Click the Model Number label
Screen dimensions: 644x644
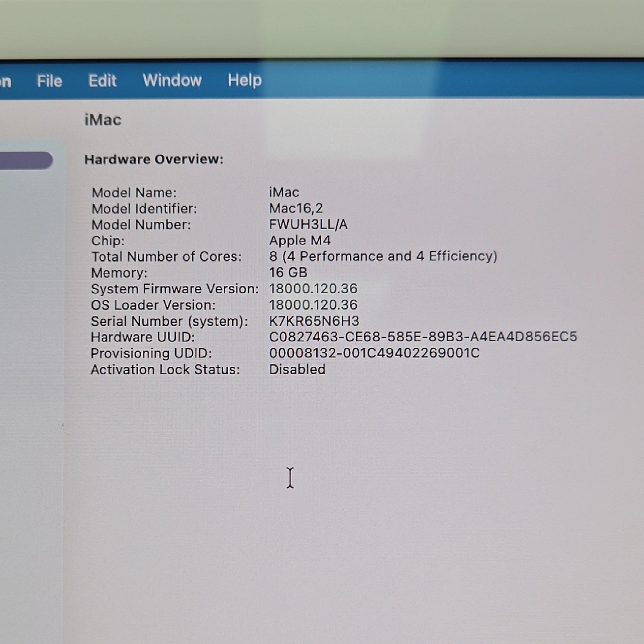(141, 225)
